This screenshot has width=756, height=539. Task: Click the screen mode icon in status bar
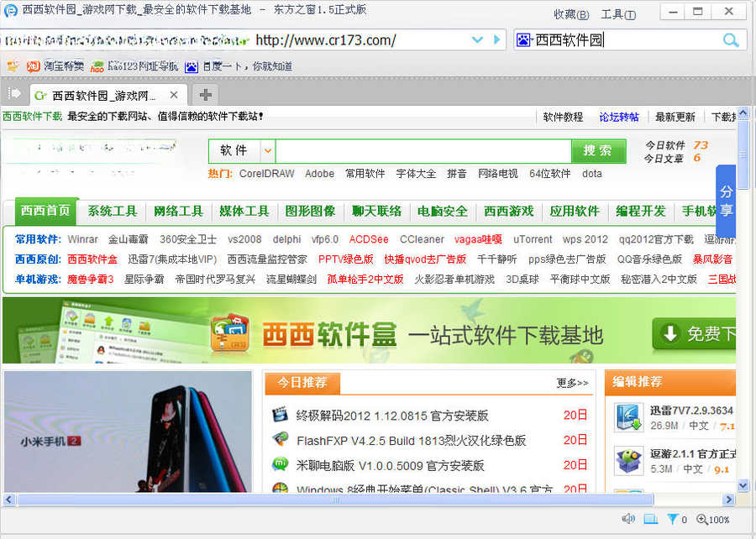pos(651,519)
